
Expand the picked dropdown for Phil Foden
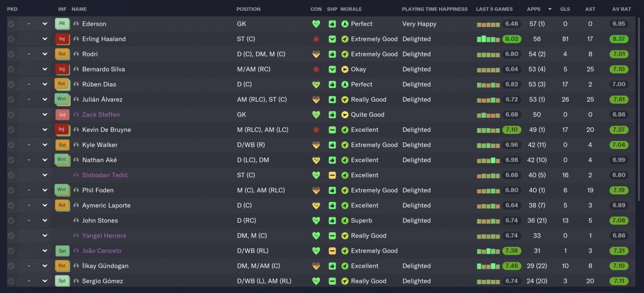coord(45,190)
